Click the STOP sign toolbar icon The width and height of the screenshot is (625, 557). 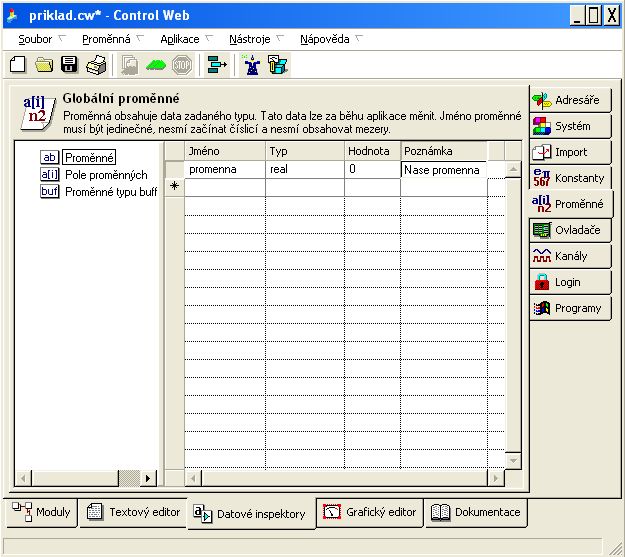coord(182,65)
